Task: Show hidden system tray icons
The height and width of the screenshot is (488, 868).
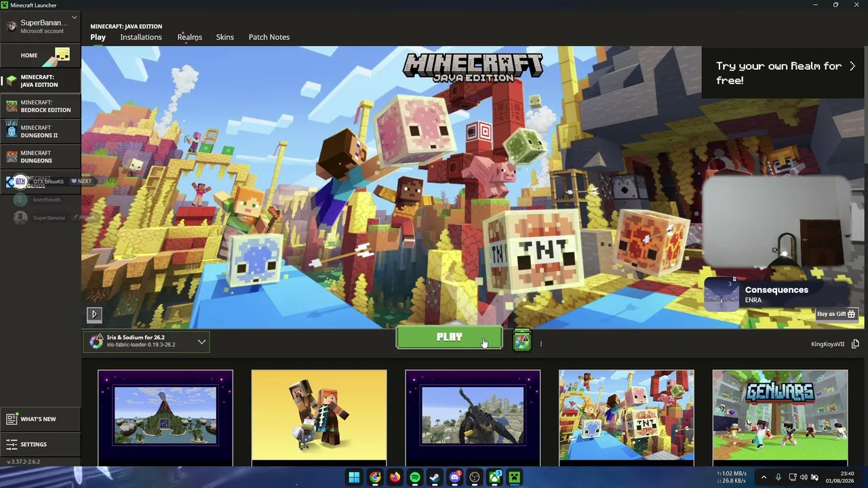Action: click(x=764, y=478)
